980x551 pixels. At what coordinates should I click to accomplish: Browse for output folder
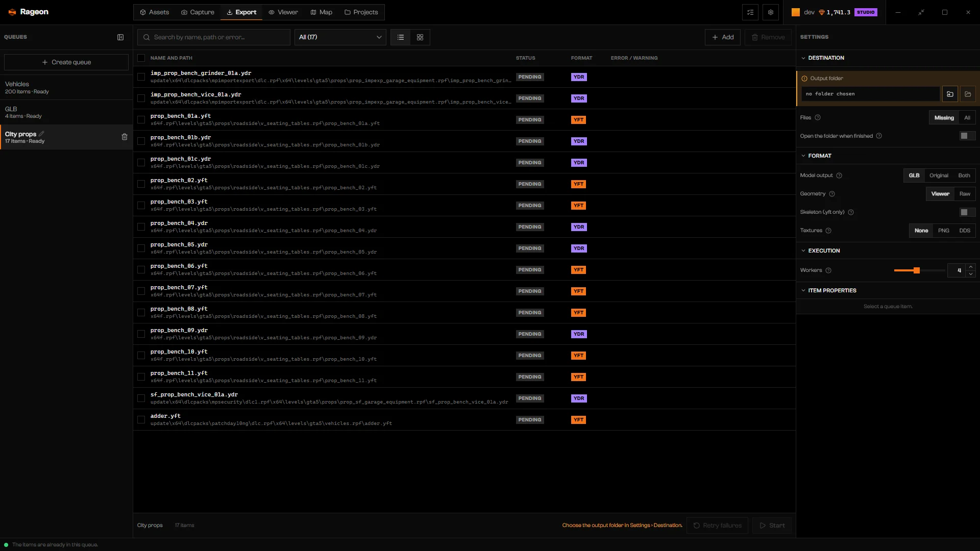pyautogui.click(x=950, y=94)
